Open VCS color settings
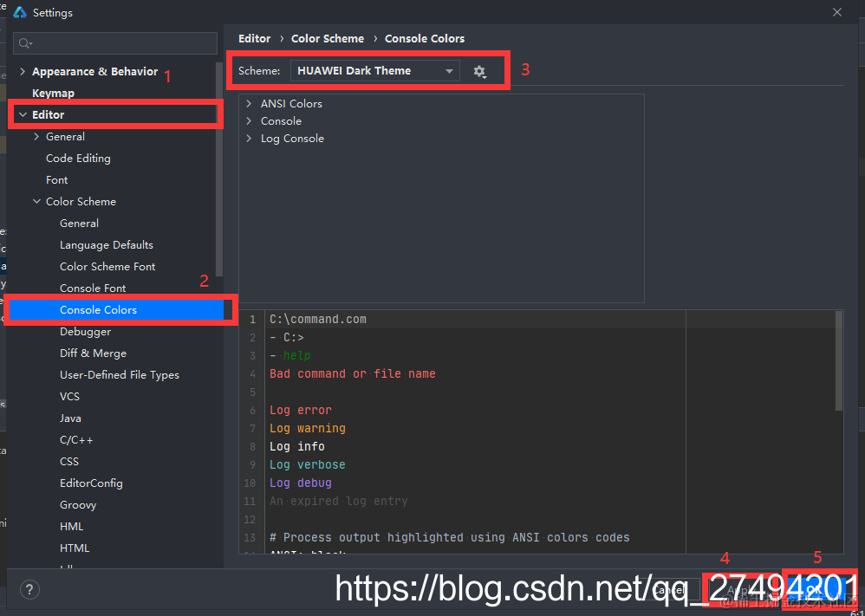865x616 pixels. 69,397
